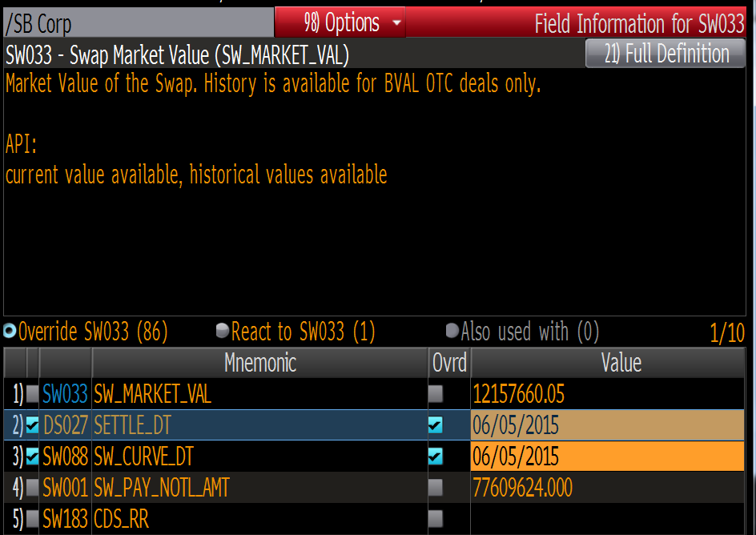Select the Also used with (0) option
The image size is (756, 535).
pyautogui.click(x=452, y=331)
